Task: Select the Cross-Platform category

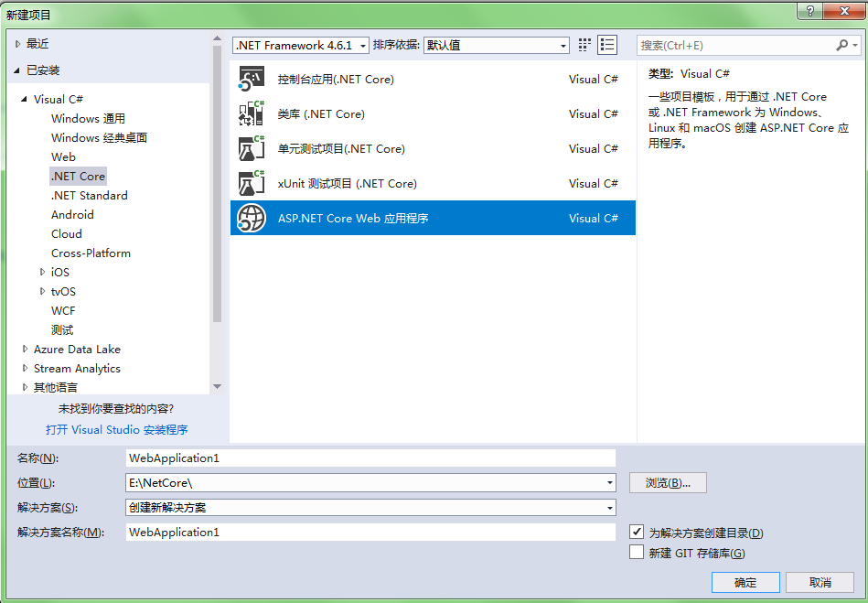Action: [x=91, y=253]
